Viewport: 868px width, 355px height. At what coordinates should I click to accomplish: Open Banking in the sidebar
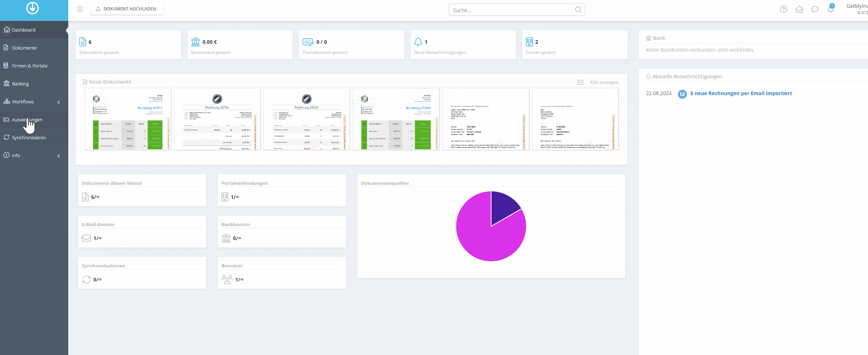pos(34,84)
